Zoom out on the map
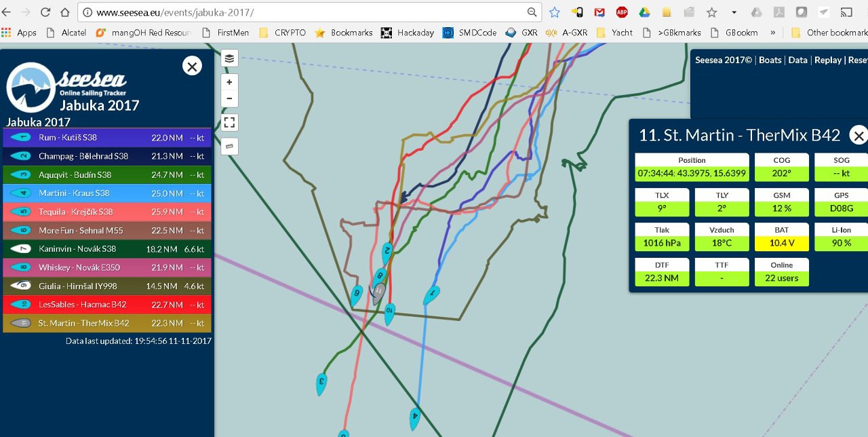Image resolution: width=868 pixels, height=437 pixels. 229,99
